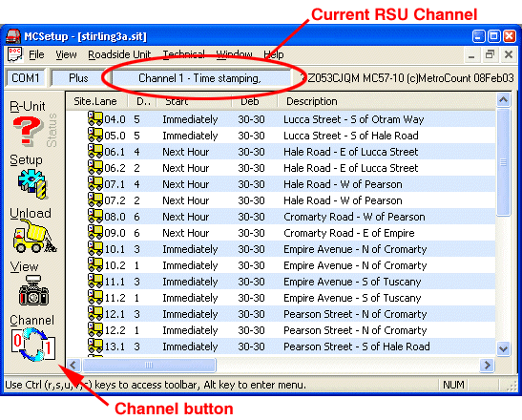Open the Help menu

(274, 54)
